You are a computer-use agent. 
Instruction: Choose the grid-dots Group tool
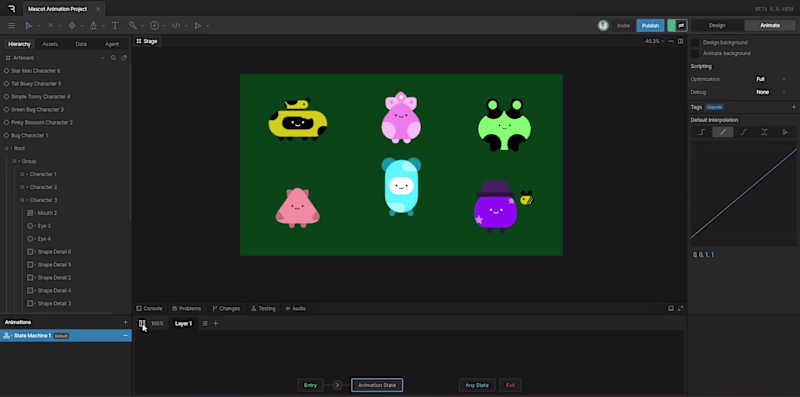[51, 26]
